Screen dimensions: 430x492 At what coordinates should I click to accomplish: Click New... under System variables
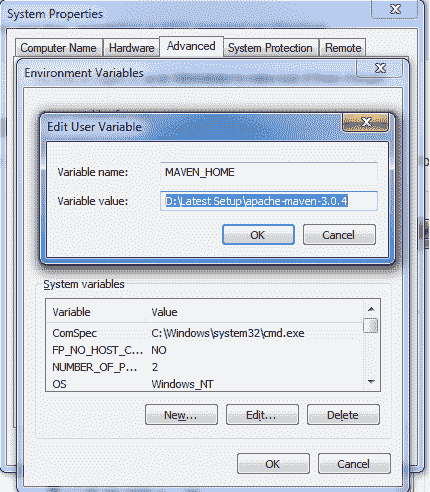coord(181,415)
